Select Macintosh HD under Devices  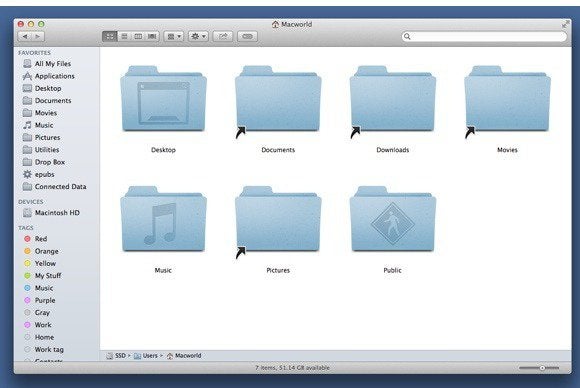point(51,213)
